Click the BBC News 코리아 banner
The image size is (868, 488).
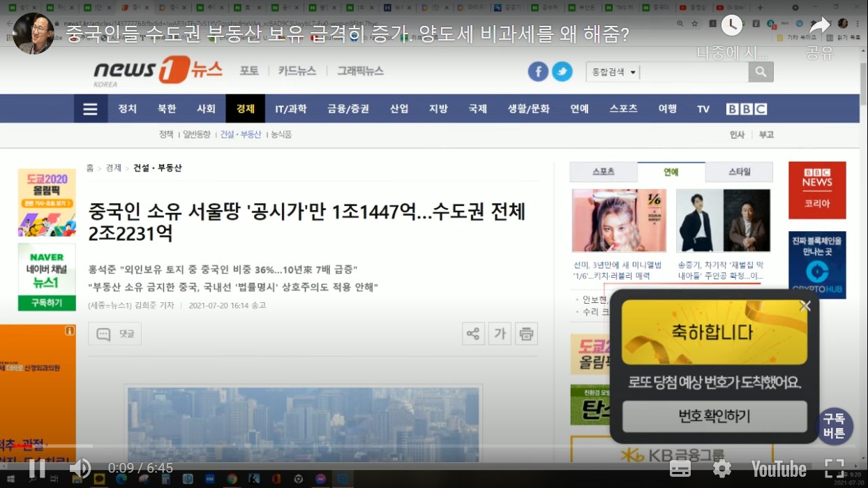coord(817,191)
